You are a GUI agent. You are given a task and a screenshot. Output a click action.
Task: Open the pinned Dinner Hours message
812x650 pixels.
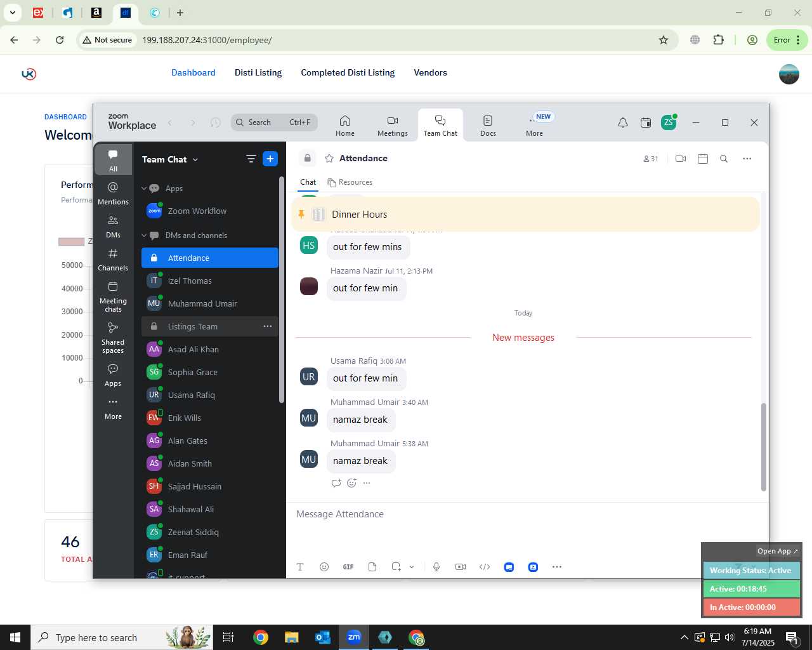pyautogui.click(x=525, y=215)
